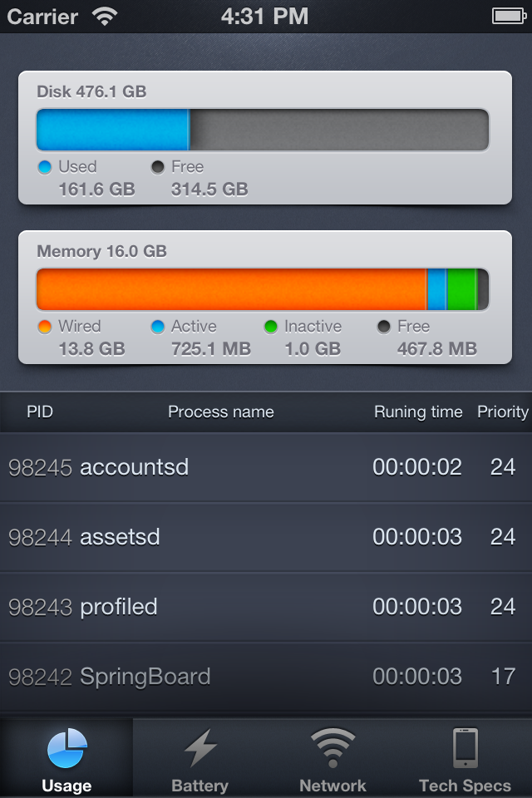Click the memory usage bar
Screen dimensions: 532x798
click(x=263, y=289)
